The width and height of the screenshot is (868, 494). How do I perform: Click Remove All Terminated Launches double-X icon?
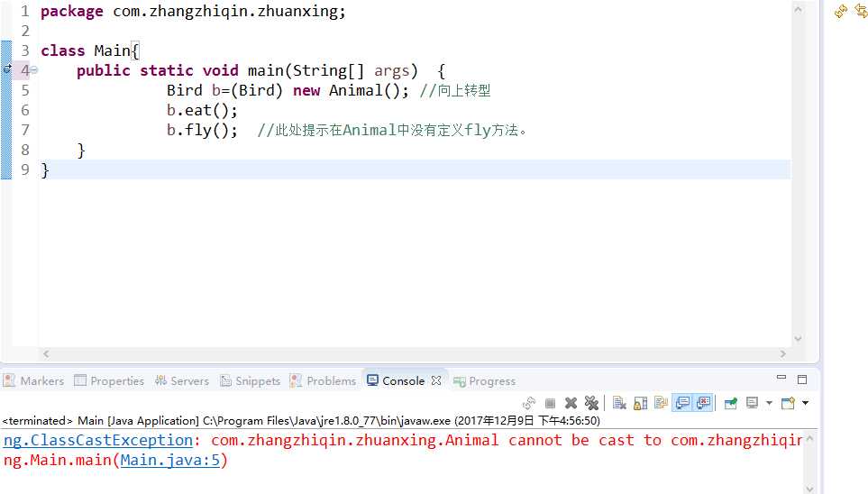(591, 403)
